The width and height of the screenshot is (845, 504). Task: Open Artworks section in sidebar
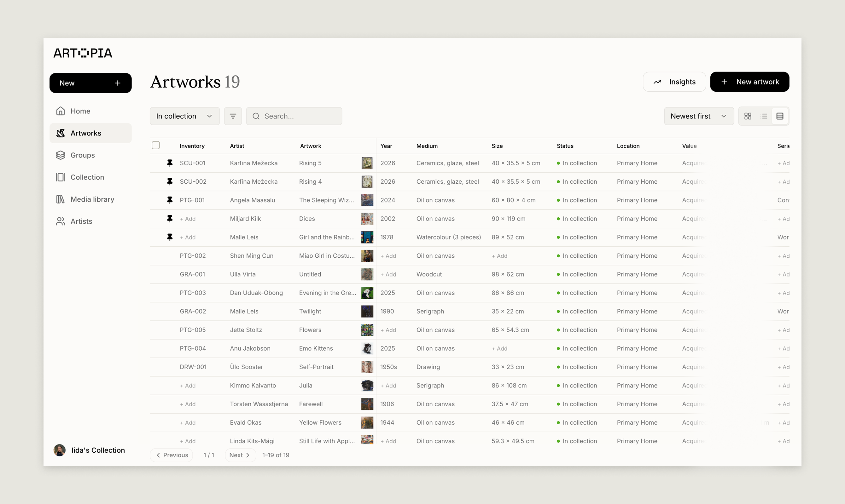(x=90, y=133)
